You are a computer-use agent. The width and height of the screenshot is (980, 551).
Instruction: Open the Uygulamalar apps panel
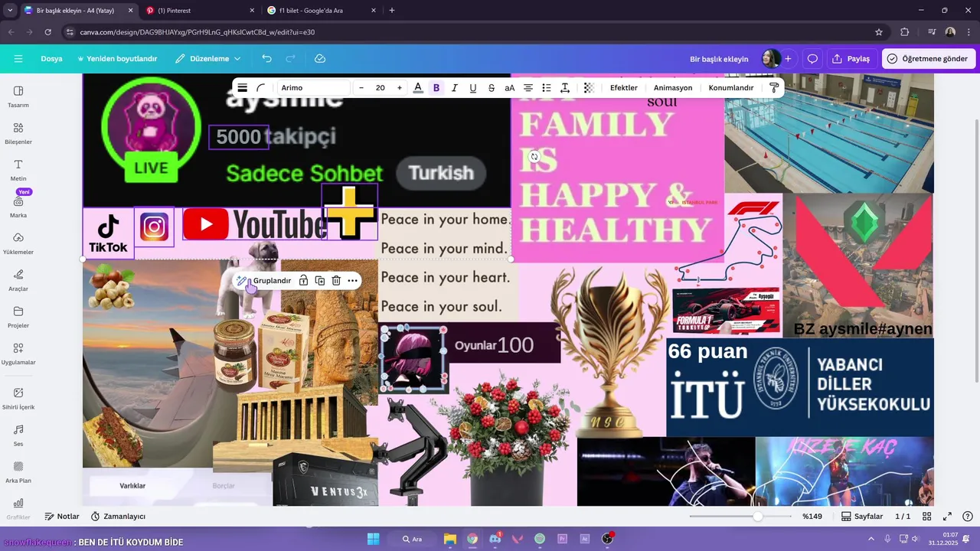click(x=18, y=354)
